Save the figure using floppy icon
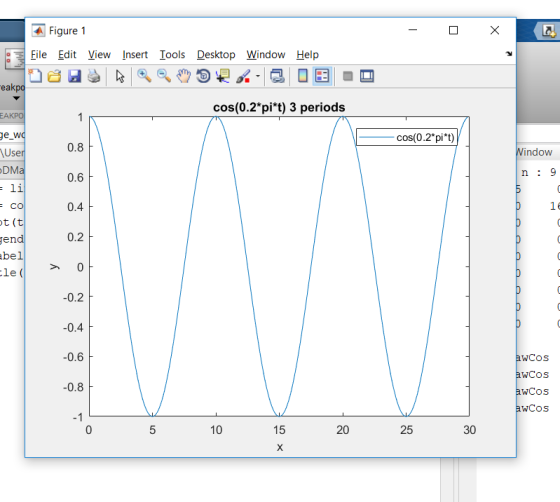The height and width of the screenshot is (502, 560). pos(74,76)
